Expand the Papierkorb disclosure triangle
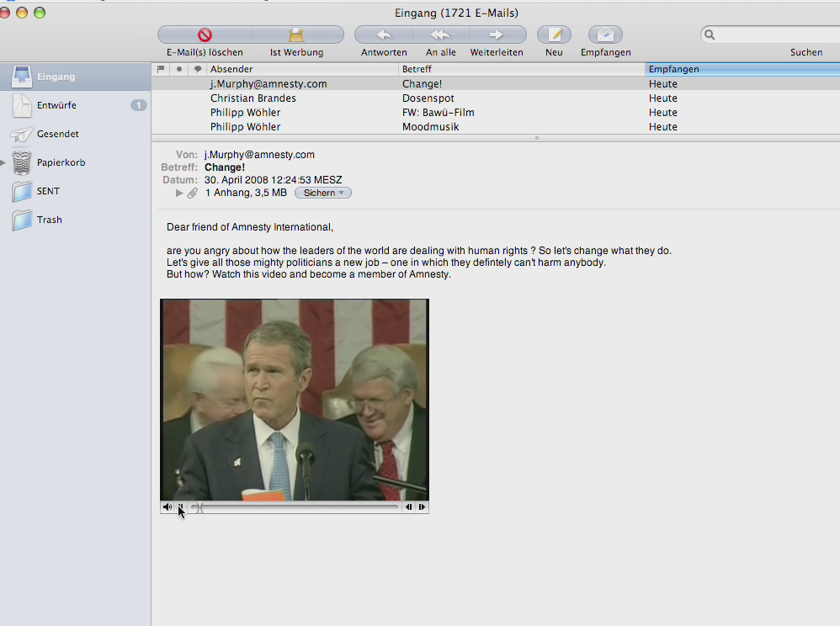 point(3,162)
